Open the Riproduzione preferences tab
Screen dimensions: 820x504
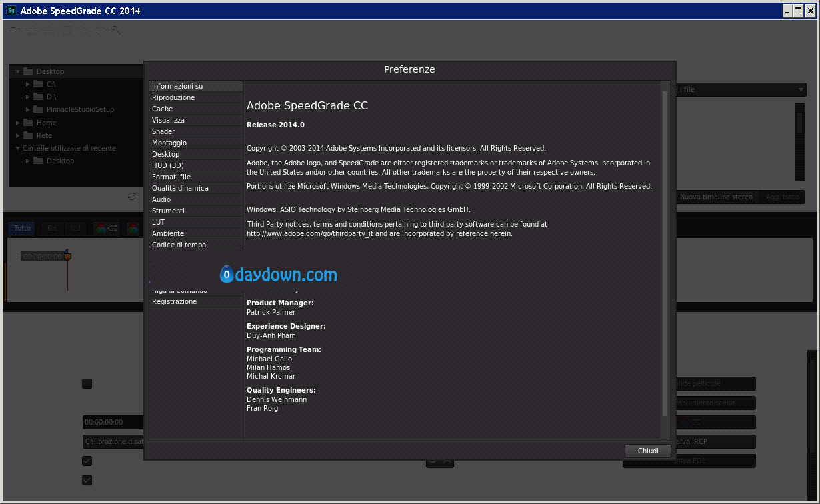(196, 97)
